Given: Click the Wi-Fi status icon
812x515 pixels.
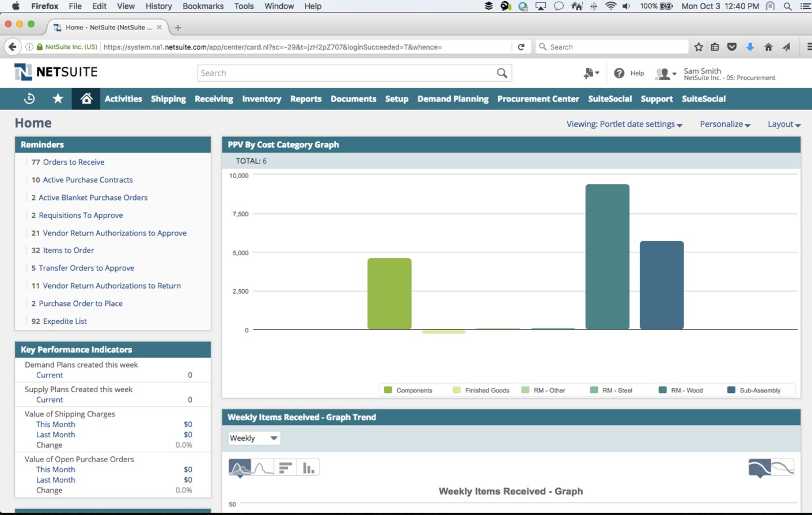Looking at the screenshot, I should (610, 6).
